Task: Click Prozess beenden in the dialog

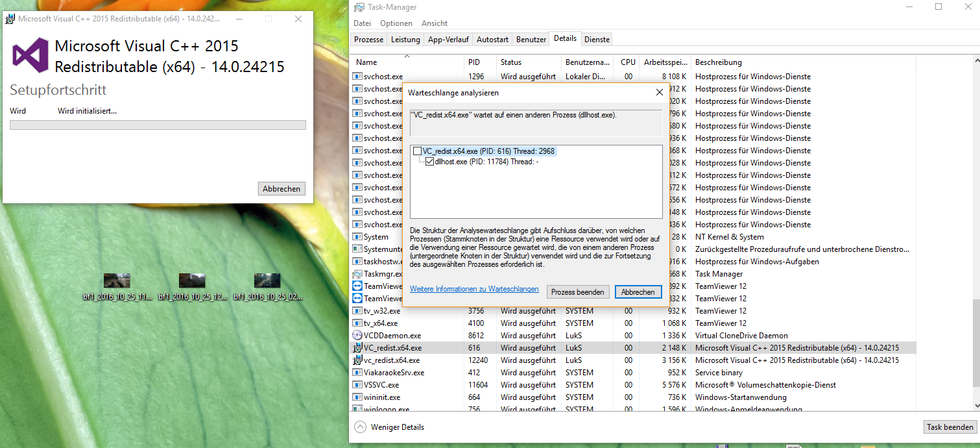Action: (x=578, y=292)
